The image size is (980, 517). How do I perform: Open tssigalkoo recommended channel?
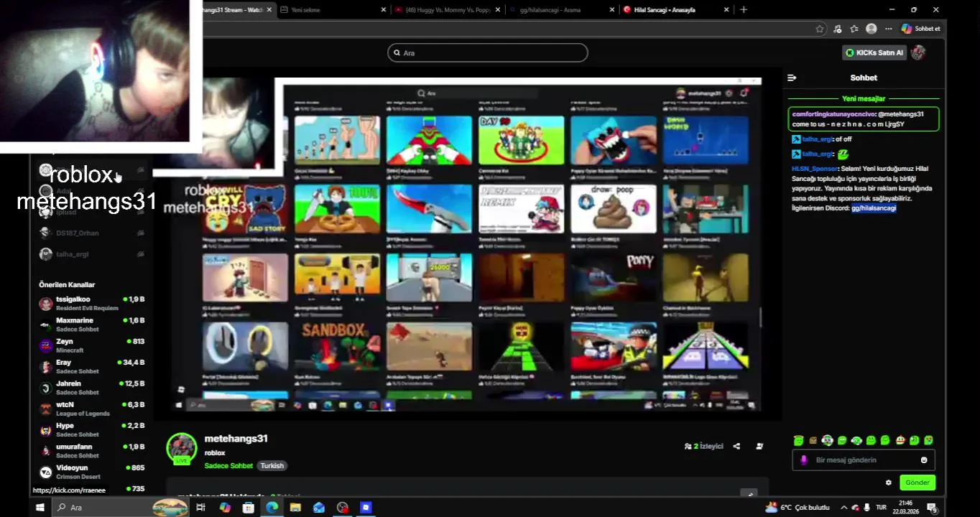point(91,303)
